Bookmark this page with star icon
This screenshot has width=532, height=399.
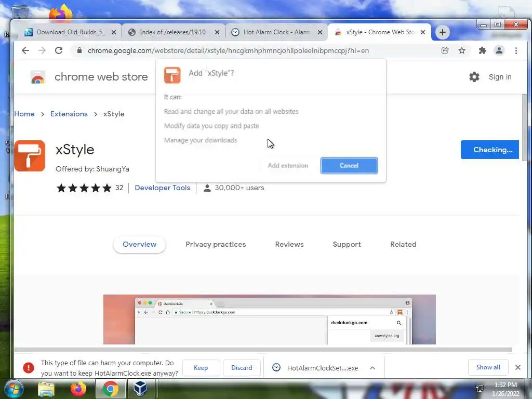click(462, 50)
